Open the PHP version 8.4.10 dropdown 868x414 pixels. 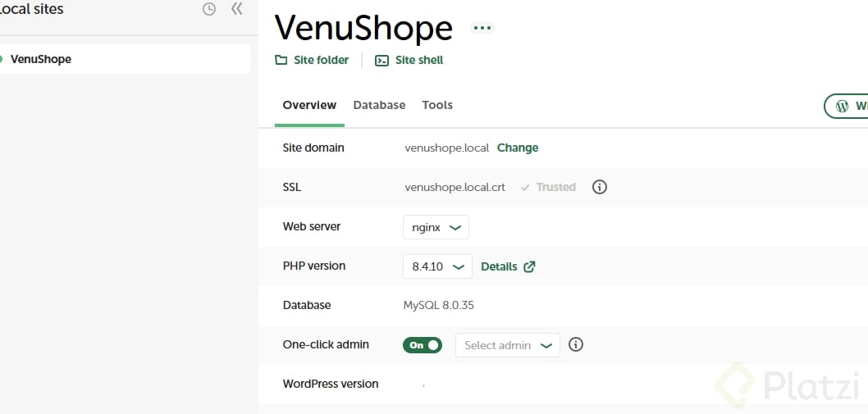click(437, 266)
